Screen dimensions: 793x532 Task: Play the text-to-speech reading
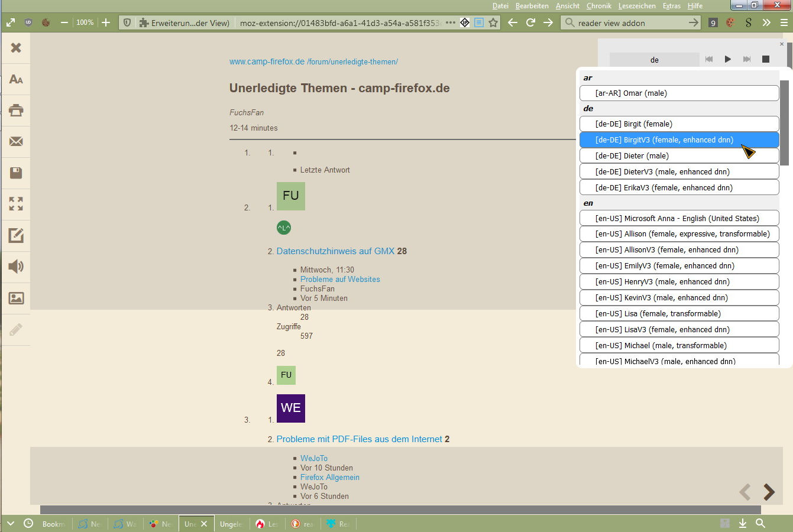pos(728,59)
